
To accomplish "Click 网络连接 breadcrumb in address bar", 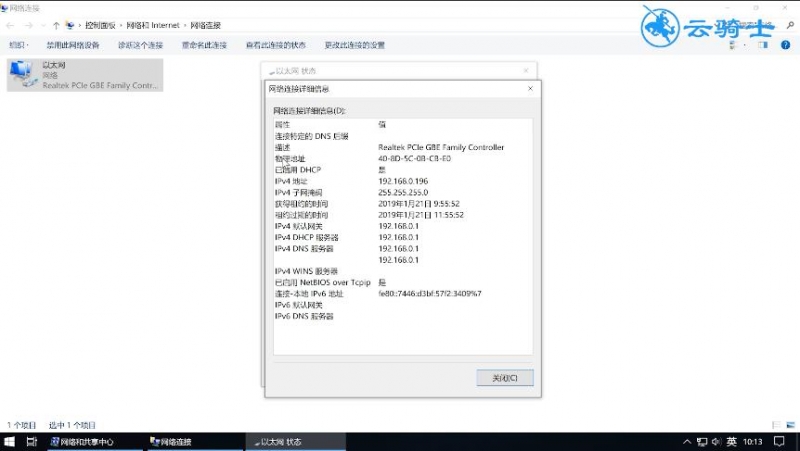I will point(206,25).
